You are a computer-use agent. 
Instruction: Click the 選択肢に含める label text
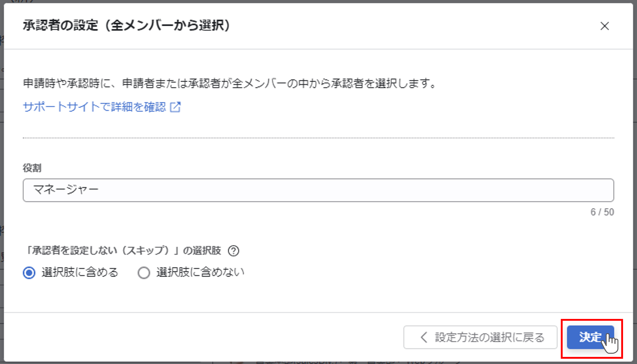[x=80, y=272]
